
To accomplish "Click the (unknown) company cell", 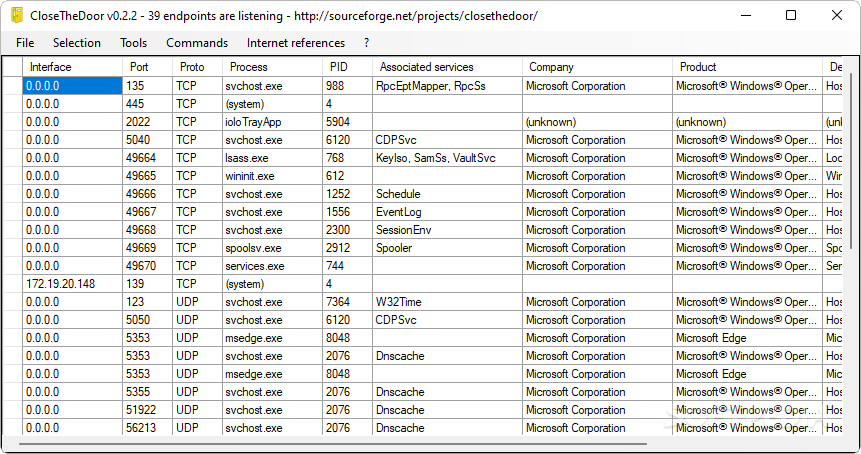I will (597, 122).
